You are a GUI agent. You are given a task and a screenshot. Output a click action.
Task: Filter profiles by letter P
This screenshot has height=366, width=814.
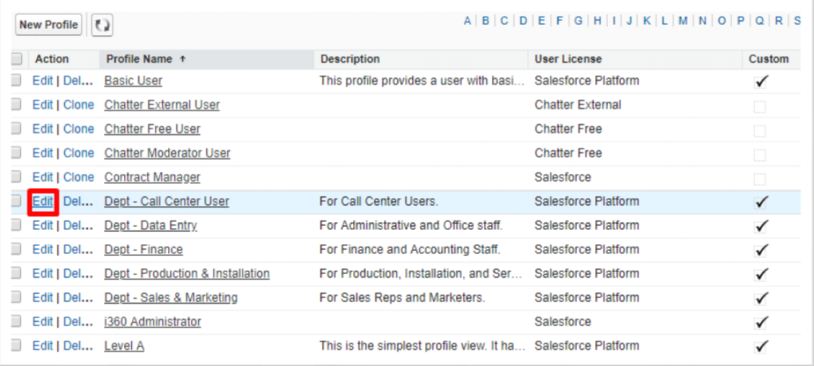(x=741, y=21)
